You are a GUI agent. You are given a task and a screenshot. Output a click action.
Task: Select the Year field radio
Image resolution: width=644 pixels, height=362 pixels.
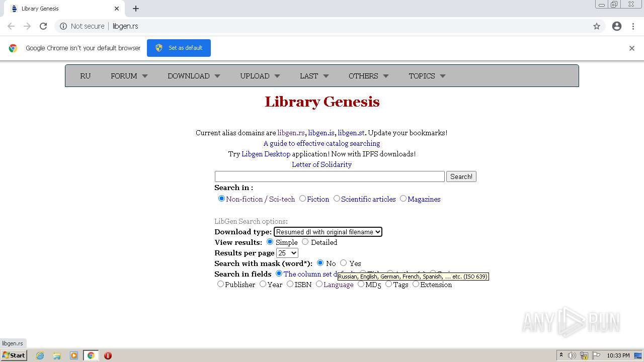pyautogui.click(x=263, y=284)
